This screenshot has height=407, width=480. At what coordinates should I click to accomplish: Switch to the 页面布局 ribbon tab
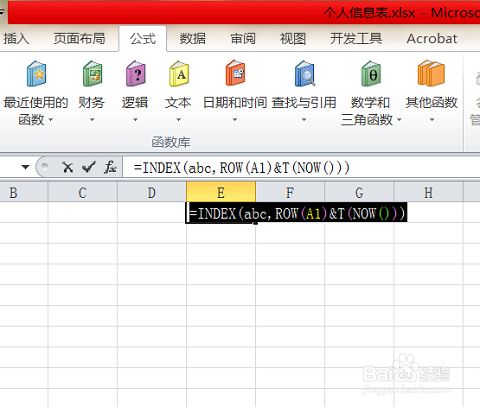[79, 39]
